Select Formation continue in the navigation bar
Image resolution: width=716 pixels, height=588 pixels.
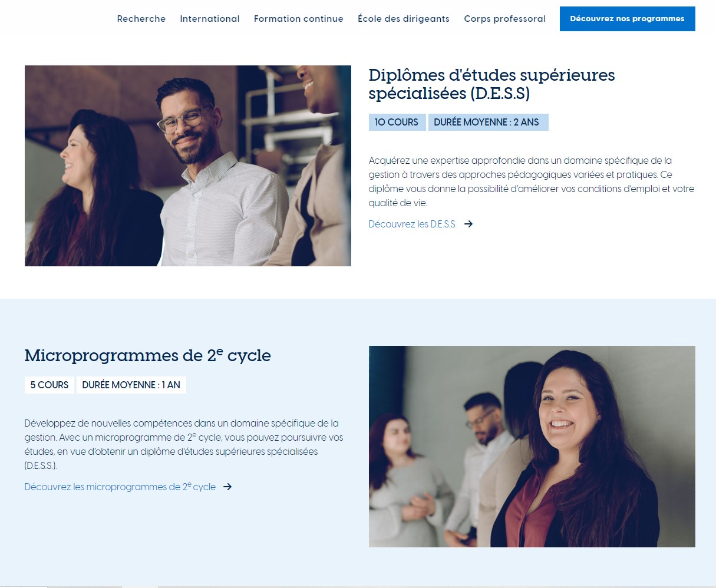[x=299, y=19]
